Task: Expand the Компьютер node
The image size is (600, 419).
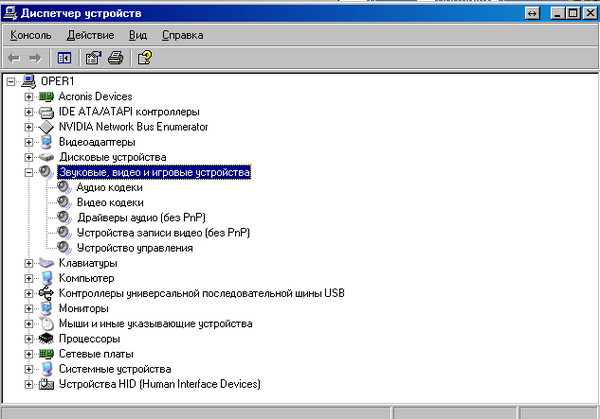Action: point(29,279)
